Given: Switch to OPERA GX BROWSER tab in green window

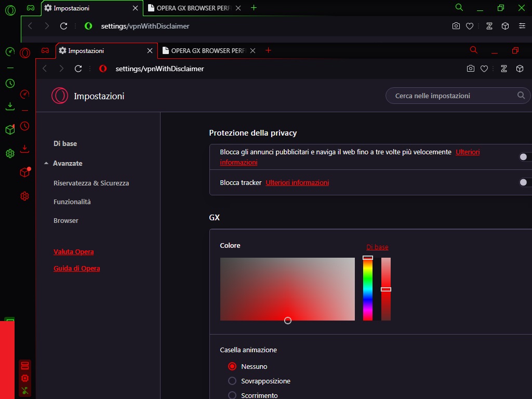Looking at the screenshot, I should 194,8.
